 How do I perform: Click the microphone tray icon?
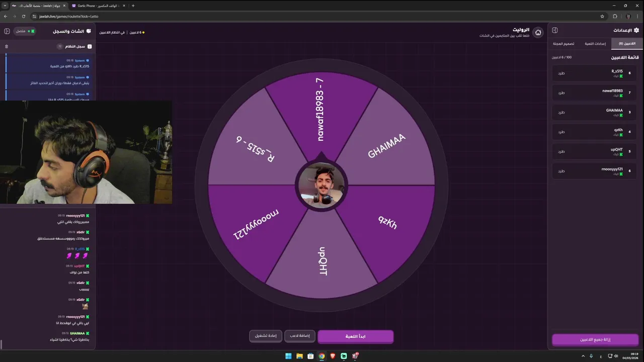[591, 356]
